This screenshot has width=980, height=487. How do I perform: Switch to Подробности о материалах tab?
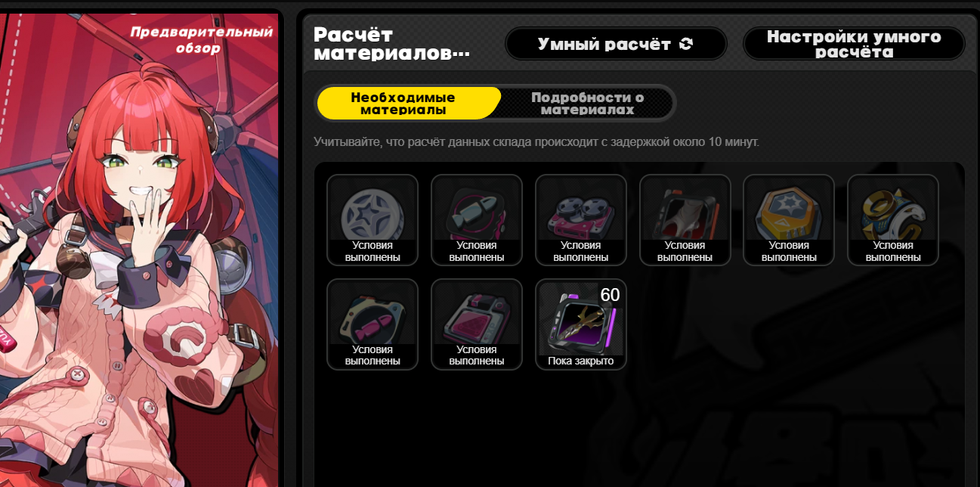[x=587, y=104]
